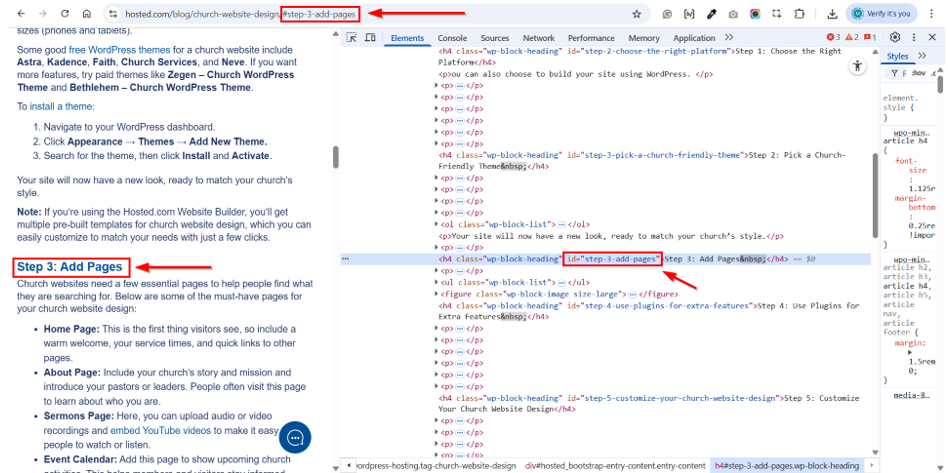Select div#hosted_bootstrap-entry-content breadcrumb item
Image resolution: width=948 pixels, height=473 pixels.
615,466
